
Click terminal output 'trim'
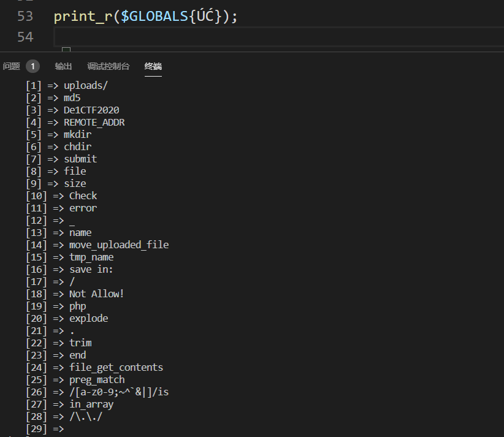pyautogui.click(x=80, y=343)
